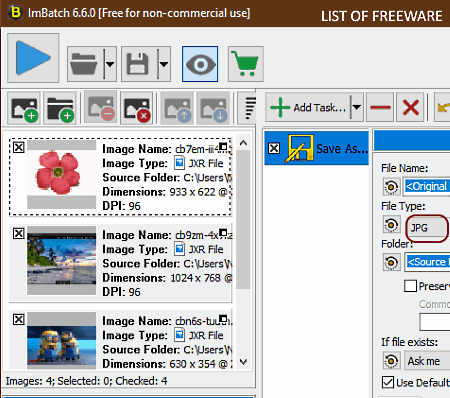This screenshot has height=398, width=450.
Task: Click the image list scroll up arrow
Action: pos(243,143)
